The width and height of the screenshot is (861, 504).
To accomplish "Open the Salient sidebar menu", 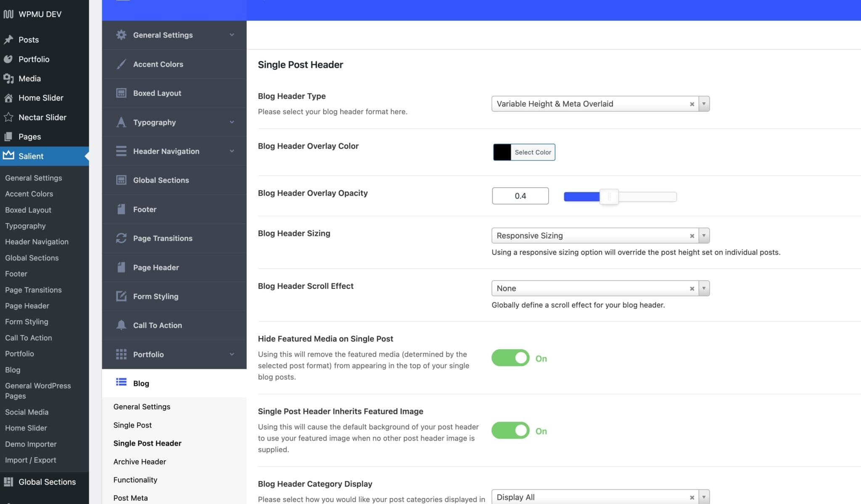I will coord(30,156).
